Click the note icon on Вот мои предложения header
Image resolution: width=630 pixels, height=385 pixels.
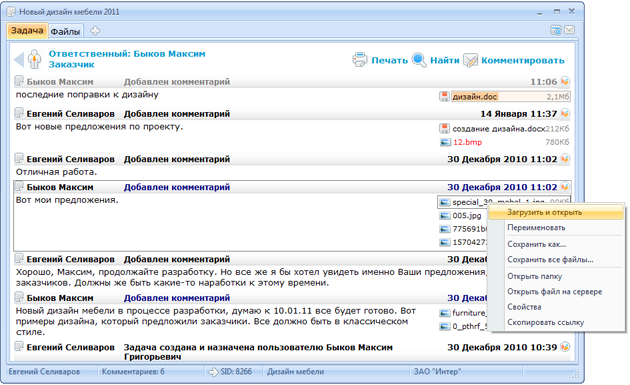(x=19, y=186)
